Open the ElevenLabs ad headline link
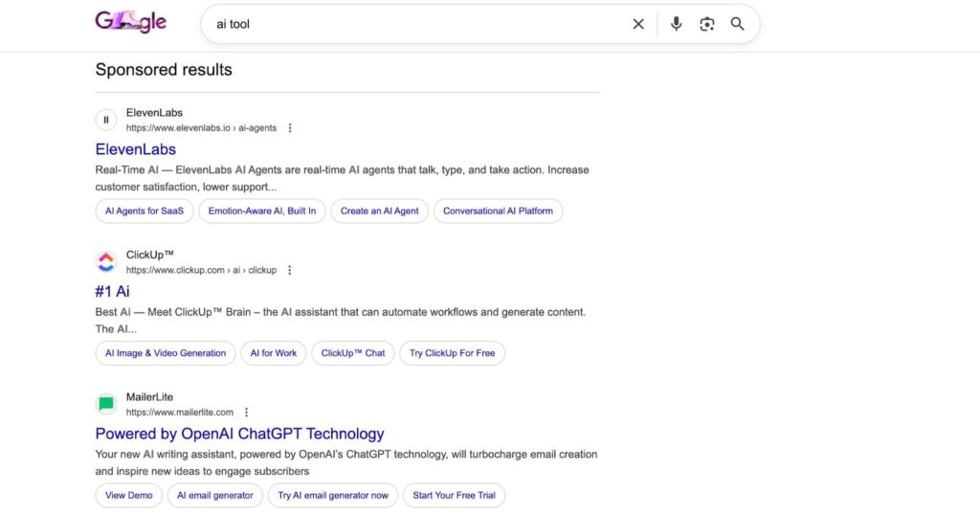Screen dimensions: 980x516 (x=136, y=149)
